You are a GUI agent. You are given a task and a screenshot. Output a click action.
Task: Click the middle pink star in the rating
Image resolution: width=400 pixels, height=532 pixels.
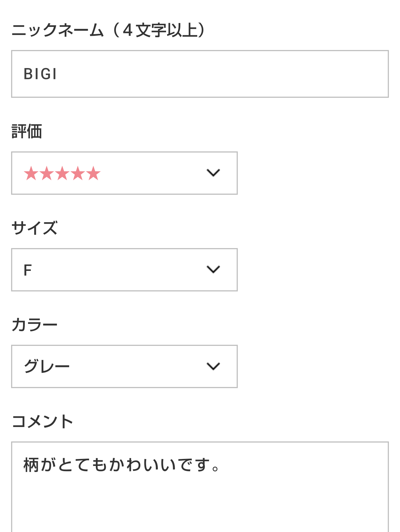click(x=62, y=173)
